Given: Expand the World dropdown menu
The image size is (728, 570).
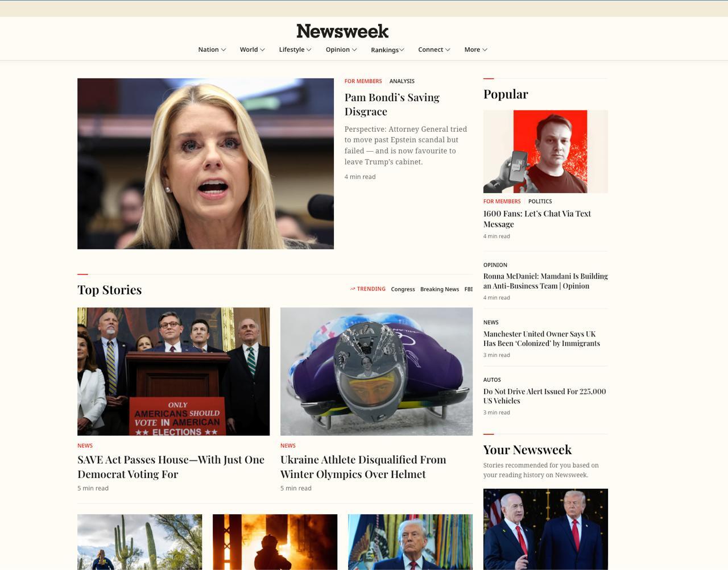Looking at the screenshot, I should tap(252, 49).
